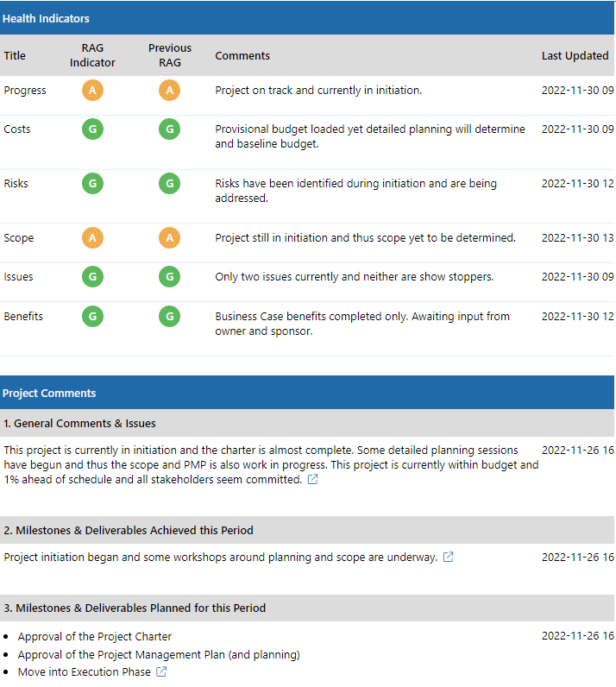Open external link after Move into Execution Phase
Screen dimensions: 616x687
[161, 671]
